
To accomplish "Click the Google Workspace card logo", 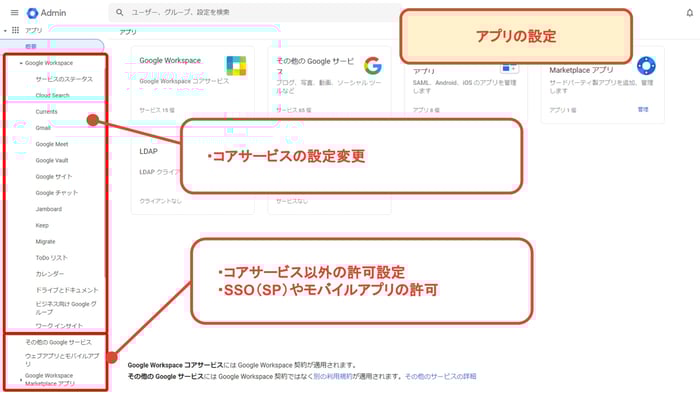I will [x=236, y=66].
